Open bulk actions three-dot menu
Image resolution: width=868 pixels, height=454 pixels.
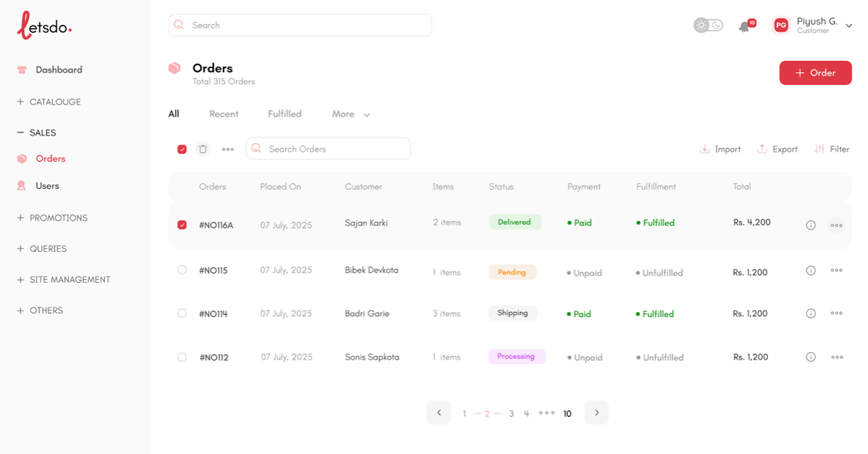(x=228, y=149)
